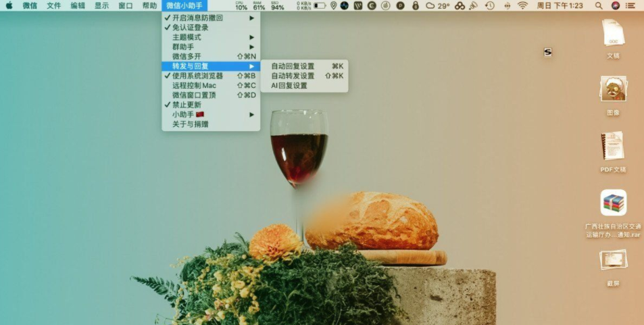The width and height of the screenshot is (644, 325).
Task: Click 关于与捐赠 menu entry
Action: pyautogui.click(x=191, y=124)
